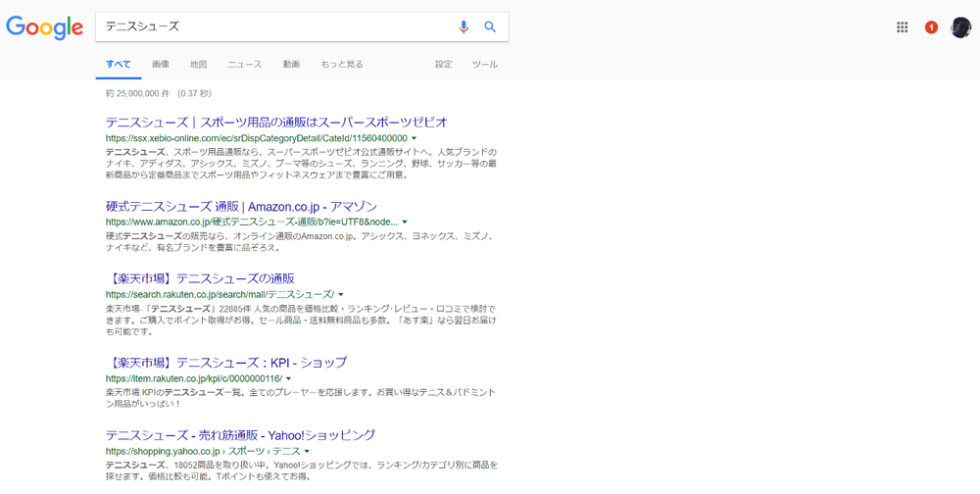Click the Google logo
The image size is (980, 494).
(44, 27)
